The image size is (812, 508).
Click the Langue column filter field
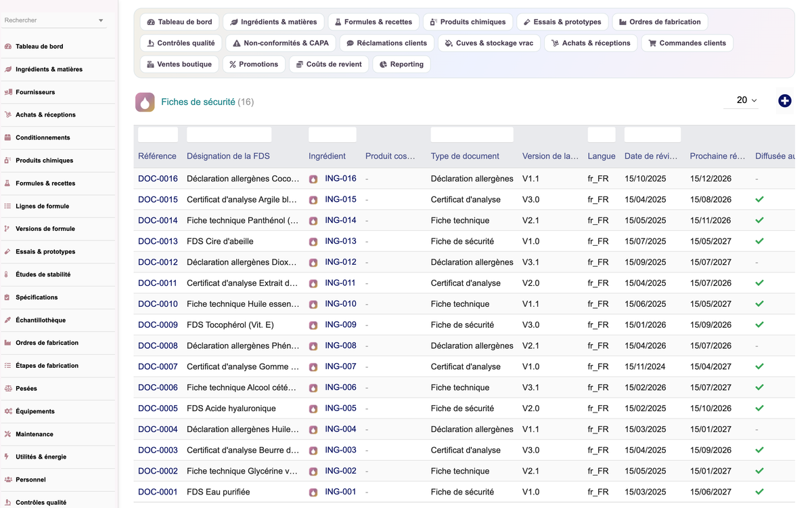pos(602,134)
